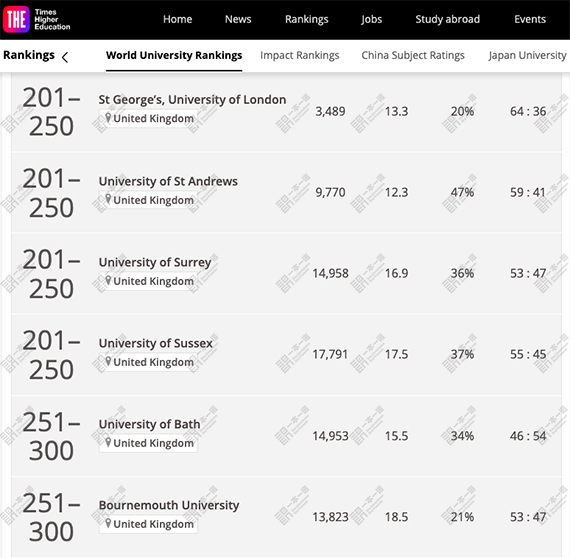Select the World University Rankings tab

174,55
